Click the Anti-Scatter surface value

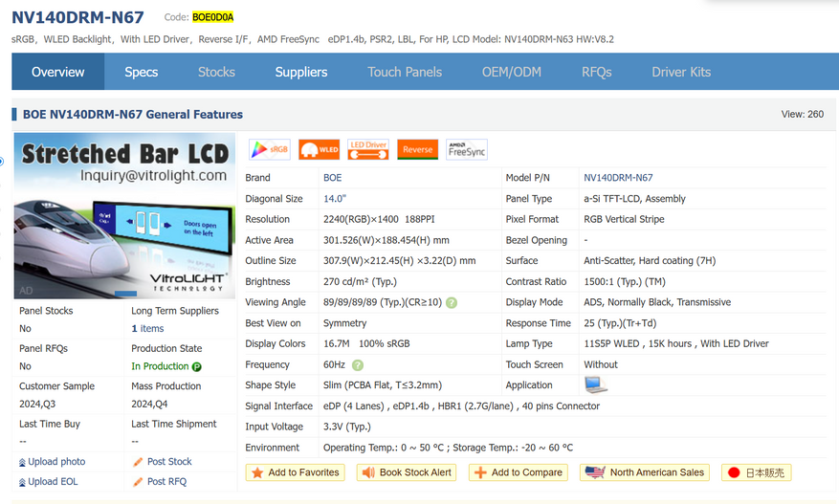(x=650, y=261)
